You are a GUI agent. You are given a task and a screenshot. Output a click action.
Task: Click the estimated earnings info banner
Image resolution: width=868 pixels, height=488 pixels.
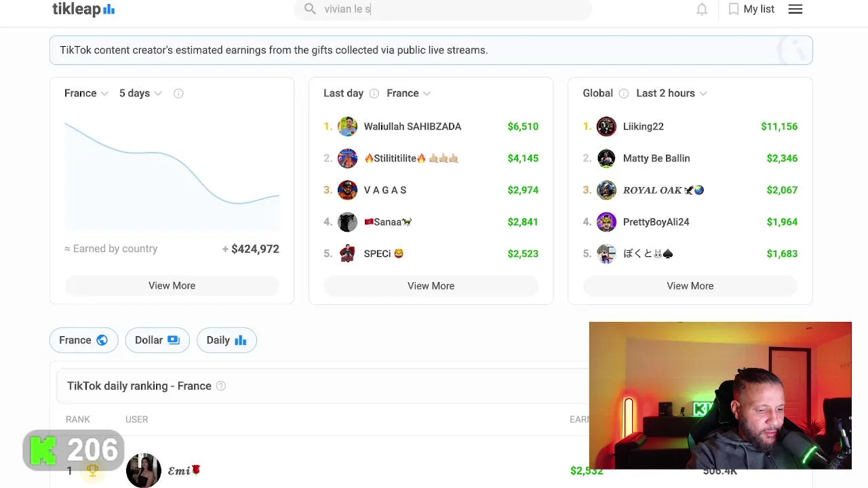(431, 50)
